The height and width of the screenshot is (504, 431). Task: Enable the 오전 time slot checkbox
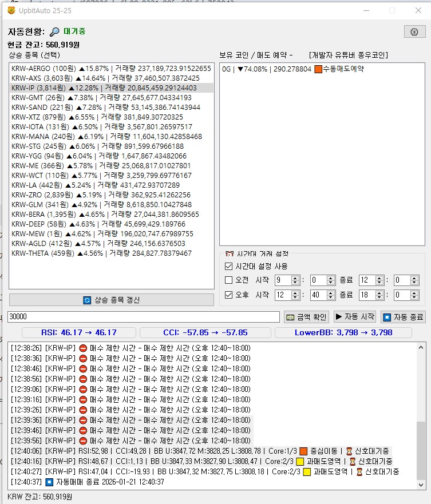[229, 280]
